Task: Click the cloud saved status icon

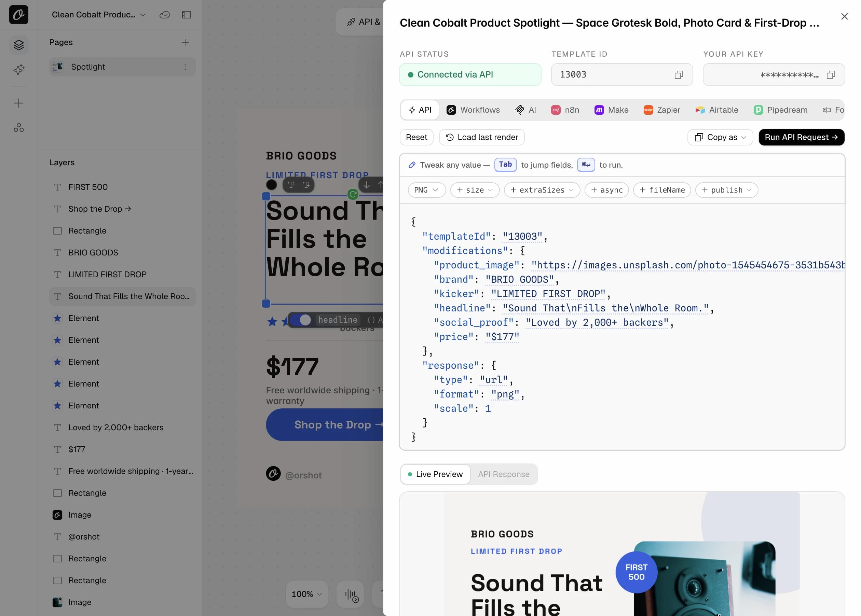Action: [164, 15]
